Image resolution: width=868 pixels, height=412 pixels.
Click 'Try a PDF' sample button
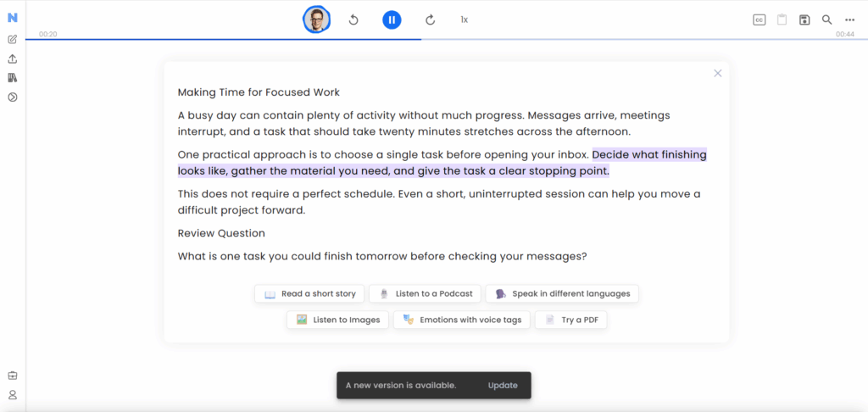[570, 320]
